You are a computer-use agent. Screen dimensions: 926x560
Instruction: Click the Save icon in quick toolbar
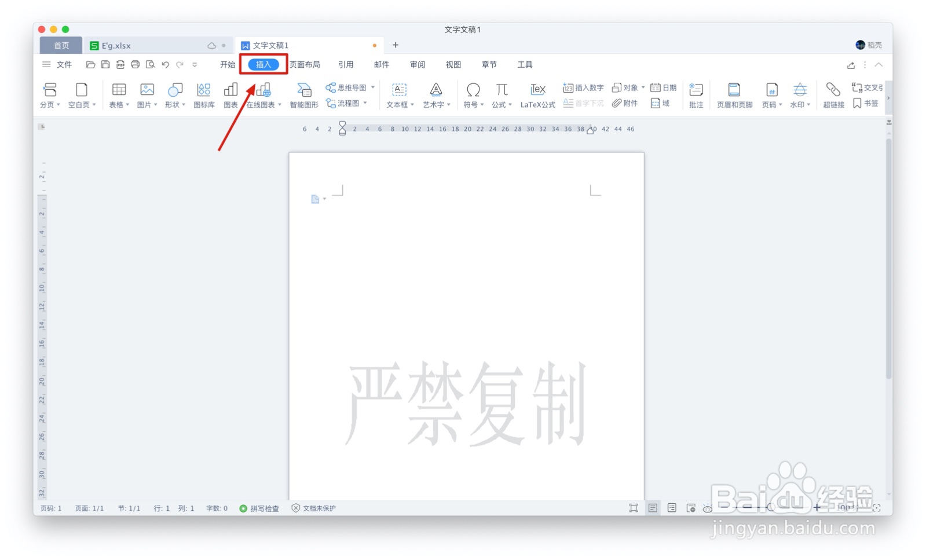point(105,64)
